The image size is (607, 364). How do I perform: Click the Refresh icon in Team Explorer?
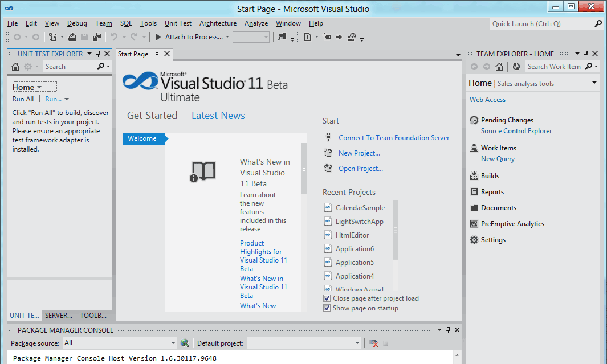(516, 67)
